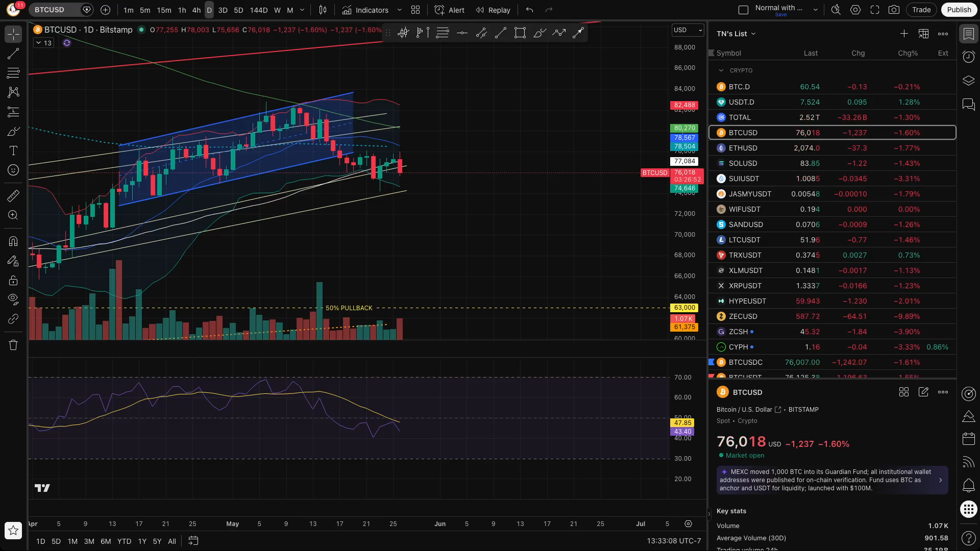Select the YTD date range
The image size is (980, 551).
[x=124, y=541]
